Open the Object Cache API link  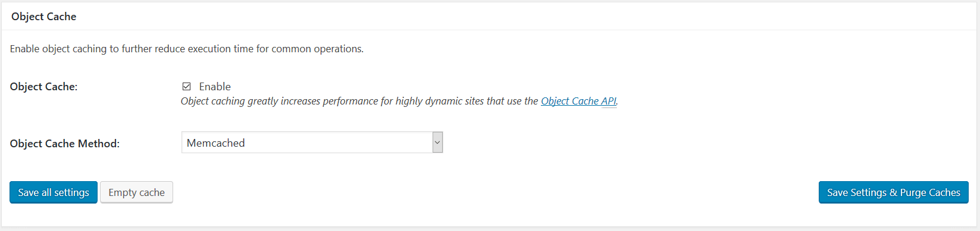578,101
